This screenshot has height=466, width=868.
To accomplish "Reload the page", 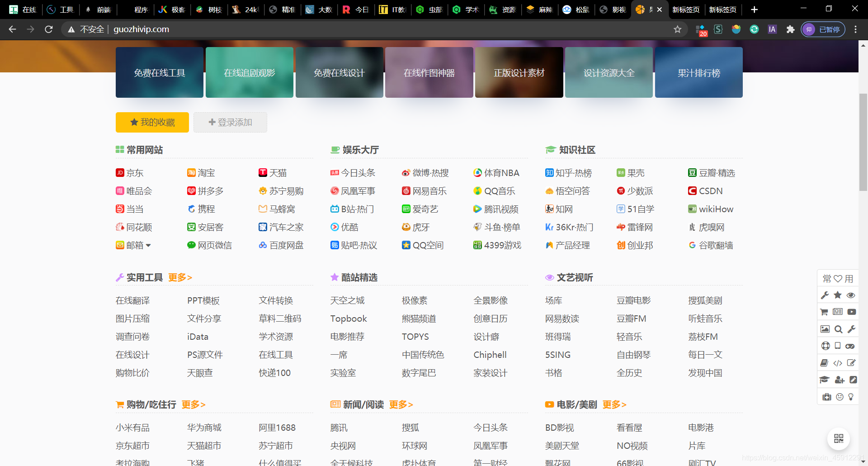I will click(49, 29).
